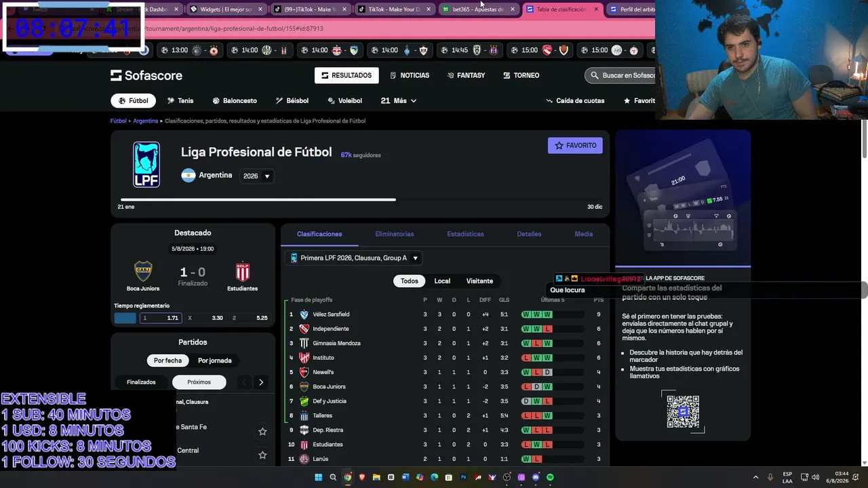Open RESULTADOS in top navigation

pos(347,75)
